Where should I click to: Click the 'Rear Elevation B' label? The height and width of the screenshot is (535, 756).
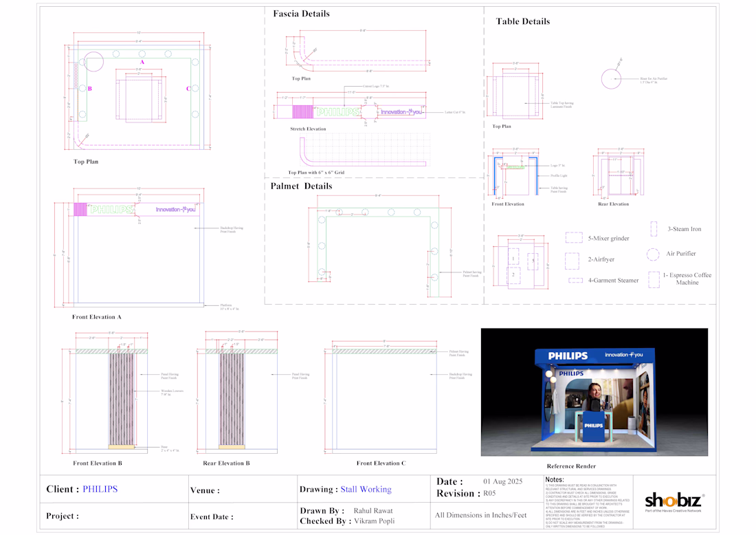tap(226, 463)
